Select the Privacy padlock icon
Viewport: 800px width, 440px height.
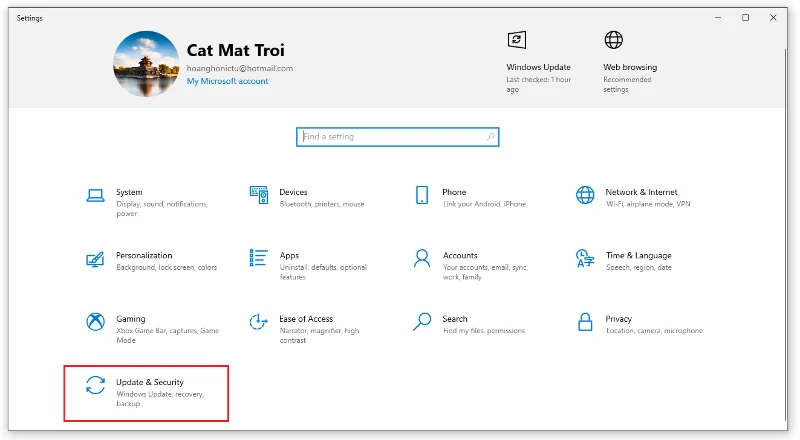pos(585,322)
